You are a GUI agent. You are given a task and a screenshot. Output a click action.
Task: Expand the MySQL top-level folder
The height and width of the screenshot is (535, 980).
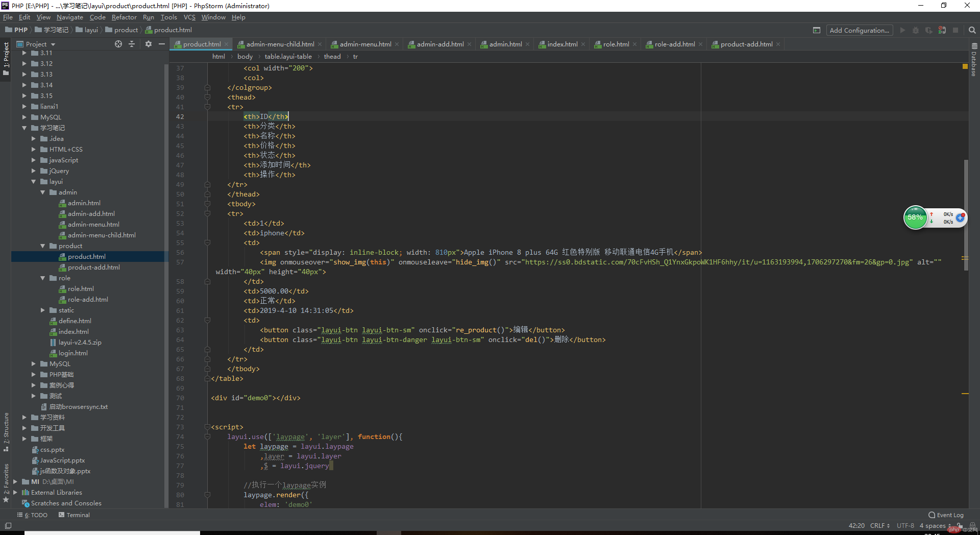(x=24, y=117)
